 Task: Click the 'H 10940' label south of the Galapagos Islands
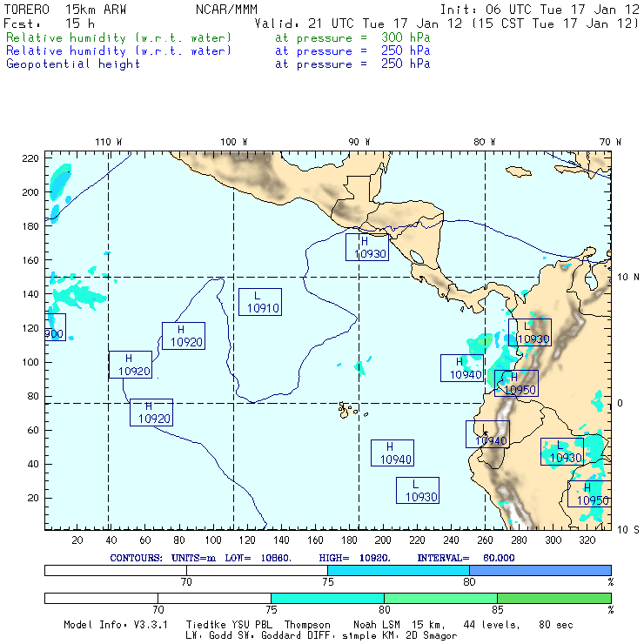pos(392,453)
